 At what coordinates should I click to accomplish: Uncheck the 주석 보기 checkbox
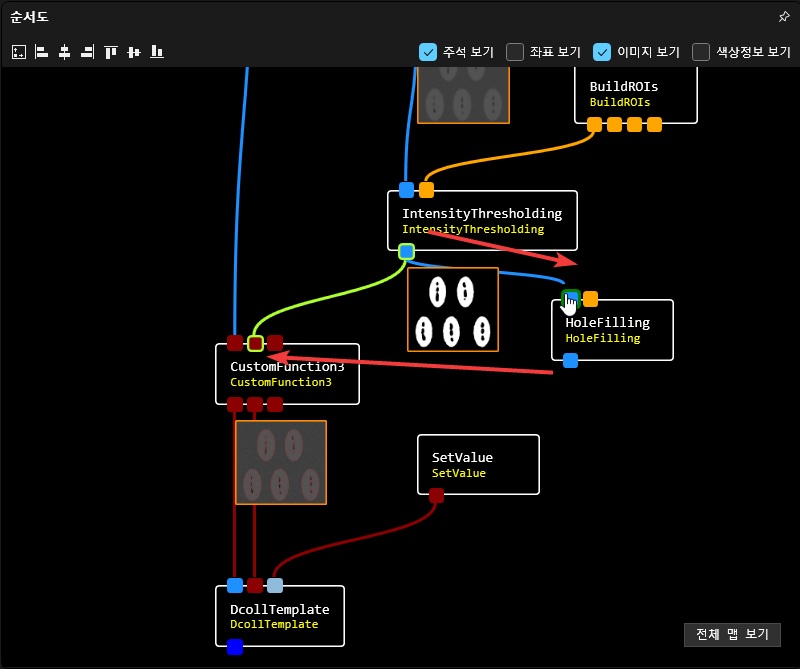click(427, 52)
